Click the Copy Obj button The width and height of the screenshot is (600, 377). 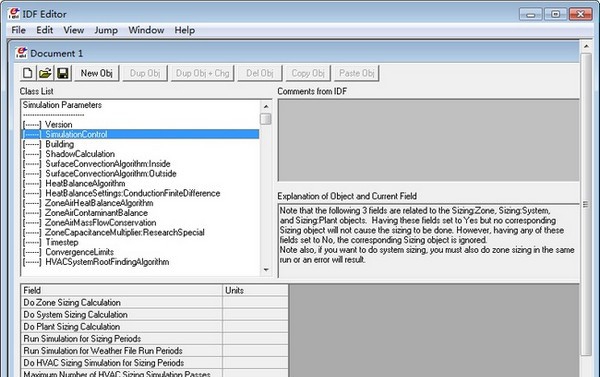click(x=308, y=73)
